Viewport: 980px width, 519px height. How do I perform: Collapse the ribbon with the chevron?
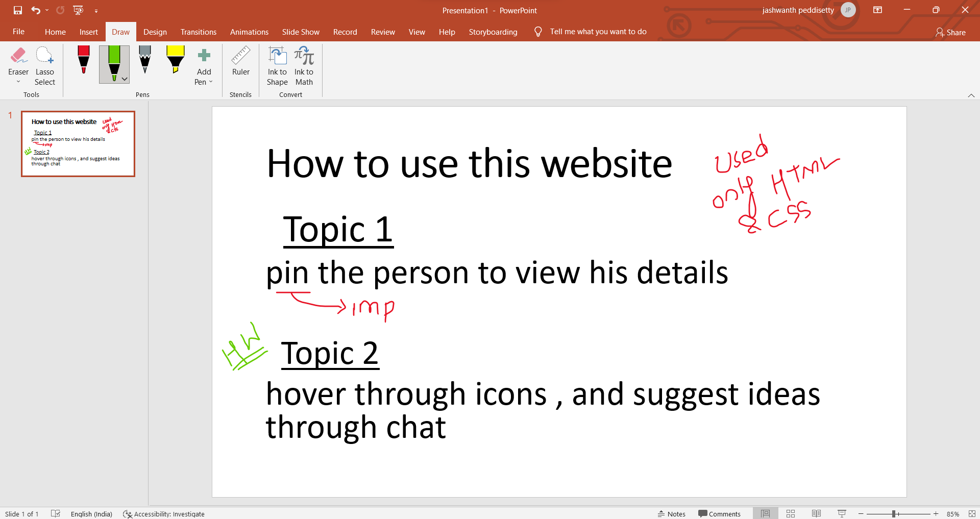971,95
